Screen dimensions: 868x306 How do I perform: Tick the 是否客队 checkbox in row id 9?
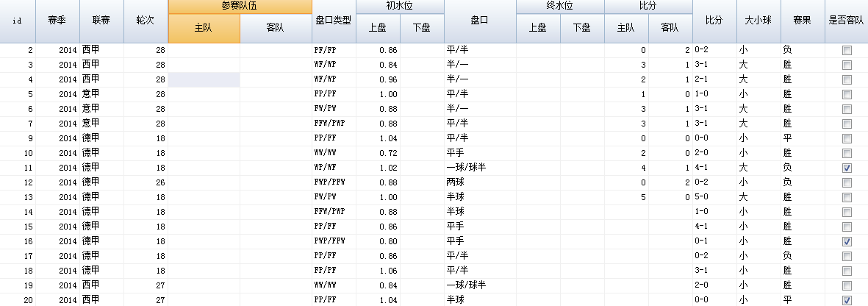(x=847, y=138)
